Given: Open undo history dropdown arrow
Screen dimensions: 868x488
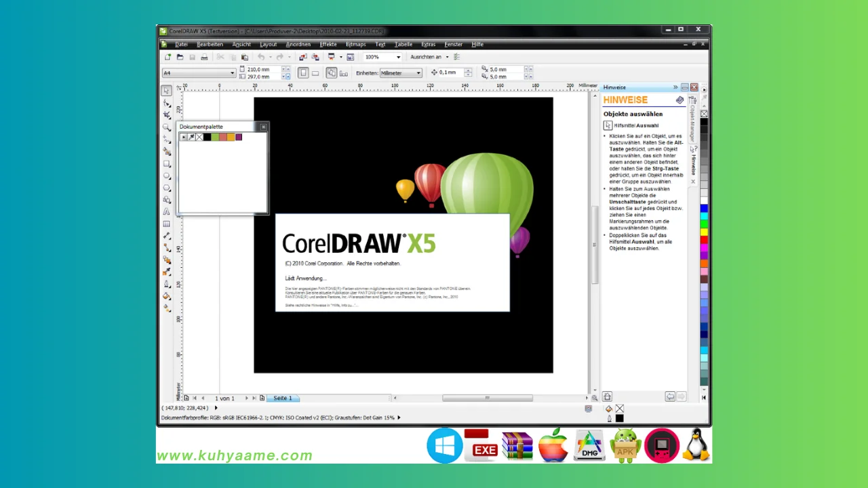Looking at the screenshot, I should tap(270, 57).
